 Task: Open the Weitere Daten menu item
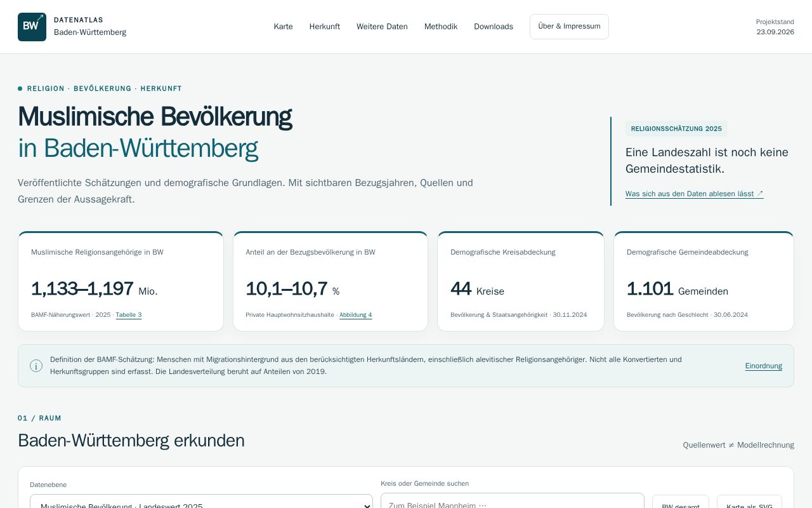point(382,27)
